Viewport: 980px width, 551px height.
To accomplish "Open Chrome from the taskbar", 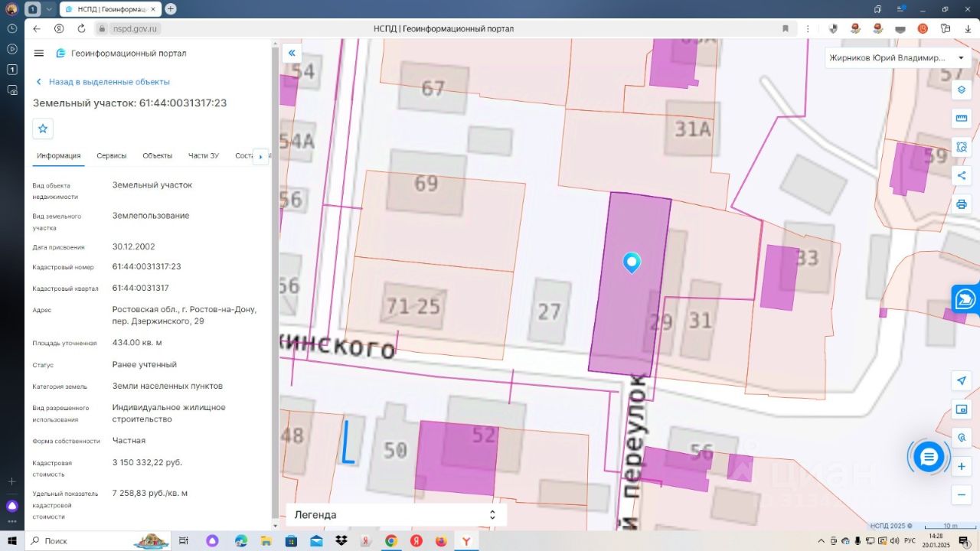I will [x=391, y=541].
